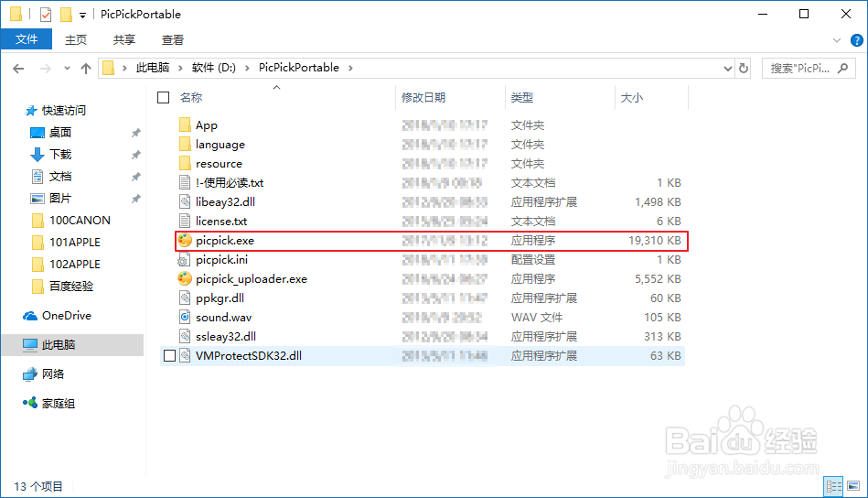Image resolution: width=868 pixels, height=498 pixels.
Task: Open the 100CANON folder in sidebar
Action: coord(70,221)
